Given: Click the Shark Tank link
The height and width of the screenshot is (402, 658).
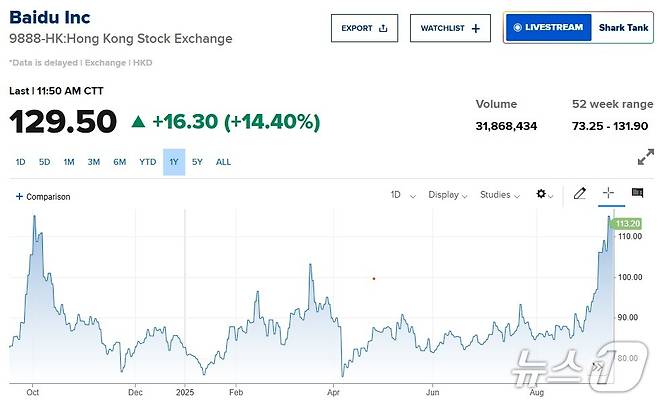Looking at the screenshot, I should [x=623, y=28].
